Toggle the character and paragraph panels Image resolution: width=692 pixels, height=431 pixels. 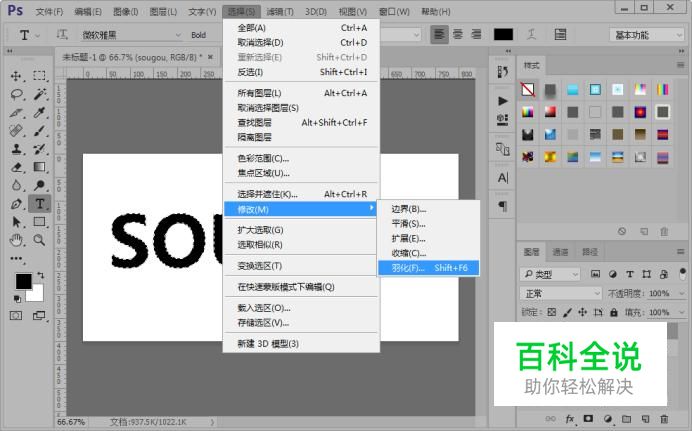tap(560, 34)
